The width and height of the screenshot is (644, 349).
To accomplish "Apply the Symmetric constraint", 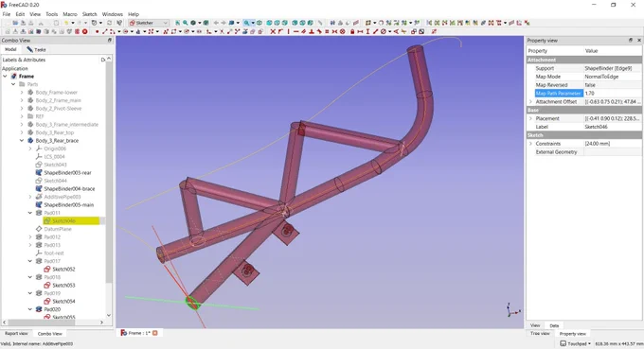I will tap(334, 31).
